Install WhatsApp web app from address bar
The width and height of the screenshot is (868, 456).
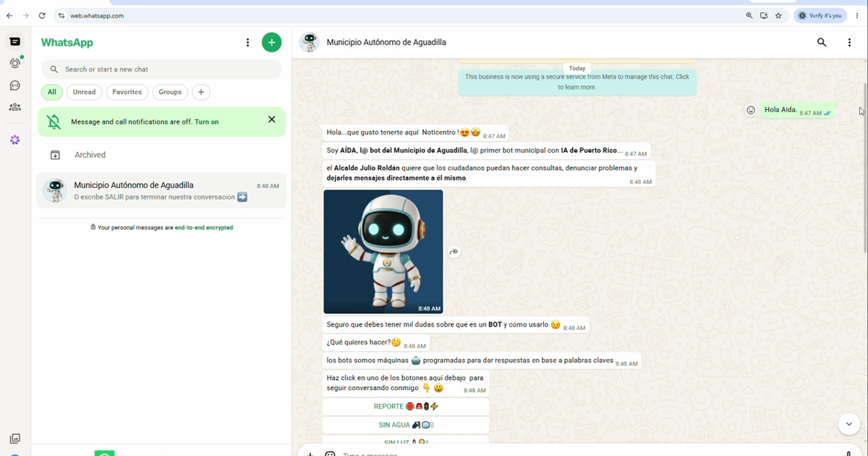tap(764, 15)
